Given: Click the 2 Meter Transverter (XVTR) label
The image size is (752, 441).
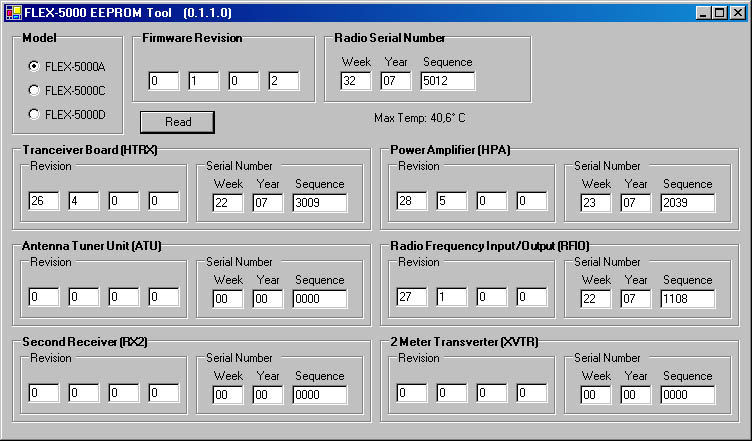Looking at the screenshot, I should pyautogui.click(x=464, y=342).
